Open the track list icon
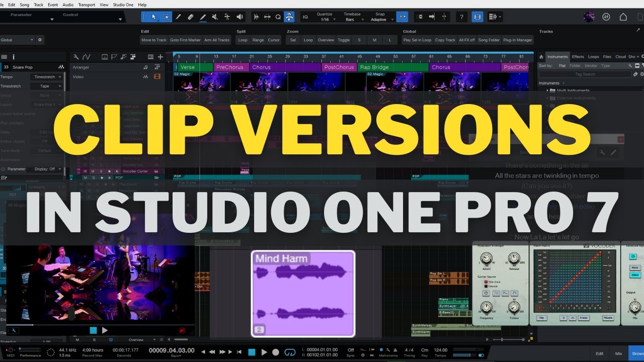The image size is (644, 362). 4,57
